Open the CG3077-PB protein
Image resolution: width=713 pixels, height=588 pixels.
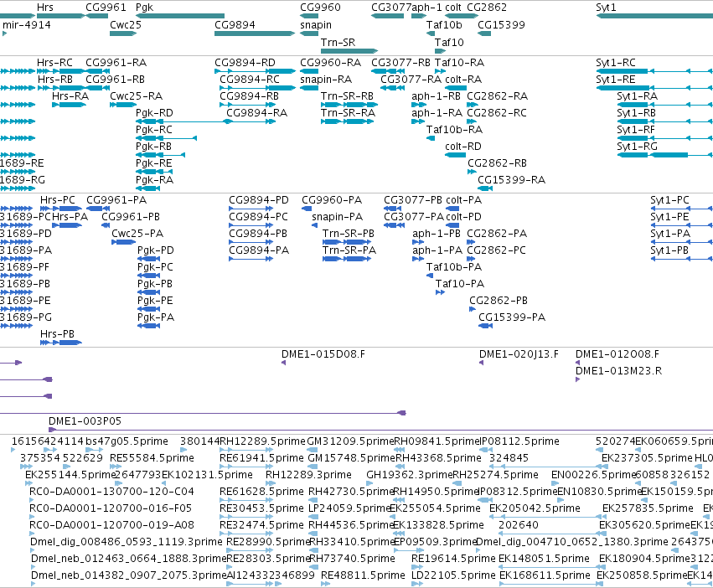click(392, 209)
